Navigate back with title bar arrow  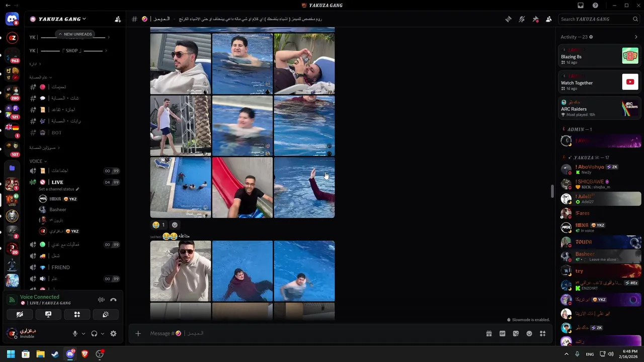pyautogui.click(x=8, y=6)
